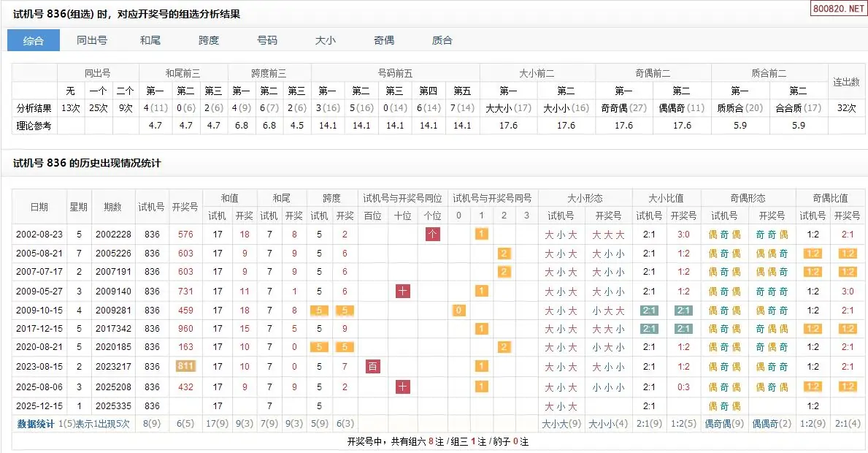The width and height of the screenshot is (868, 453).
Task: Click period number 2025335 in the table
Action: click(112, 406)
